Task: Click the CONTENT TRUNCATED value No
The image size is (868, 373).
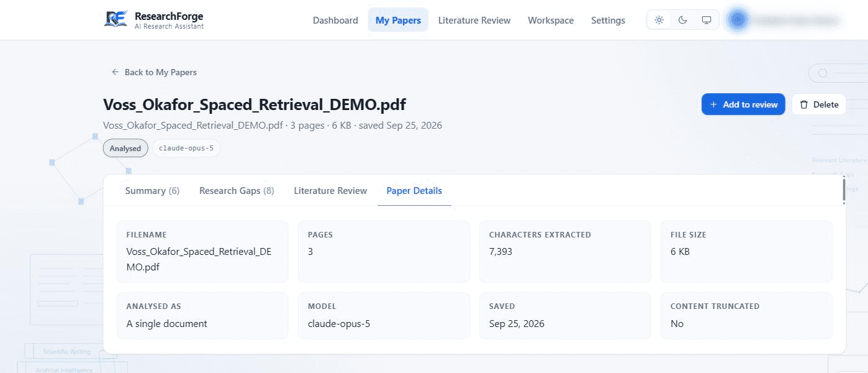Action: (x=677, y=323)
